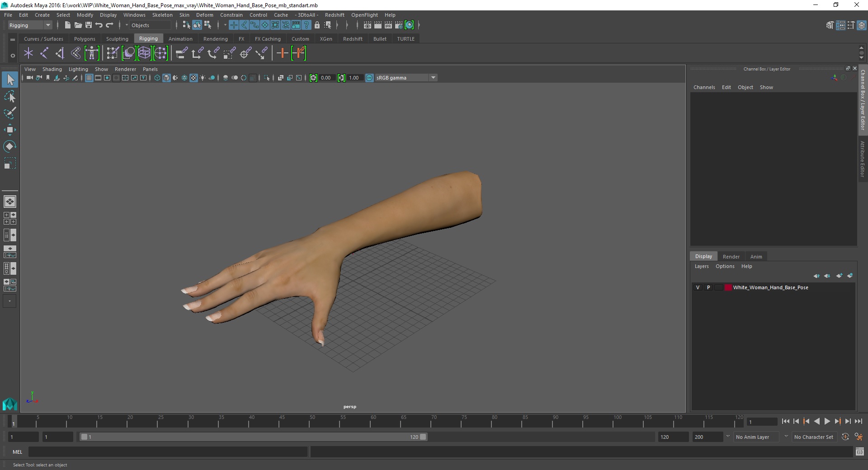Activate the Rotate tool in toolbox
This screenshot has width=868, height=470.
click(x=10, y=146)
